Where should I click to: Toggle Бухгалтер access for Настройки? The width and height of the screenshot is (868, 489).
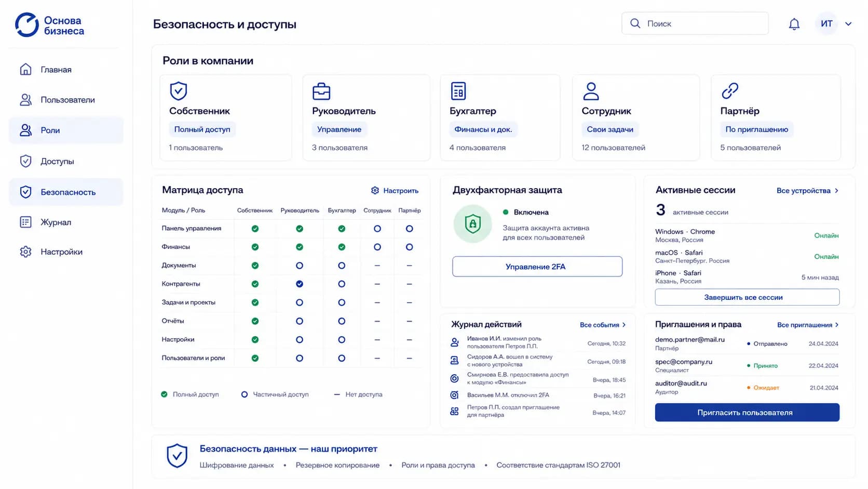click(342, 340)
